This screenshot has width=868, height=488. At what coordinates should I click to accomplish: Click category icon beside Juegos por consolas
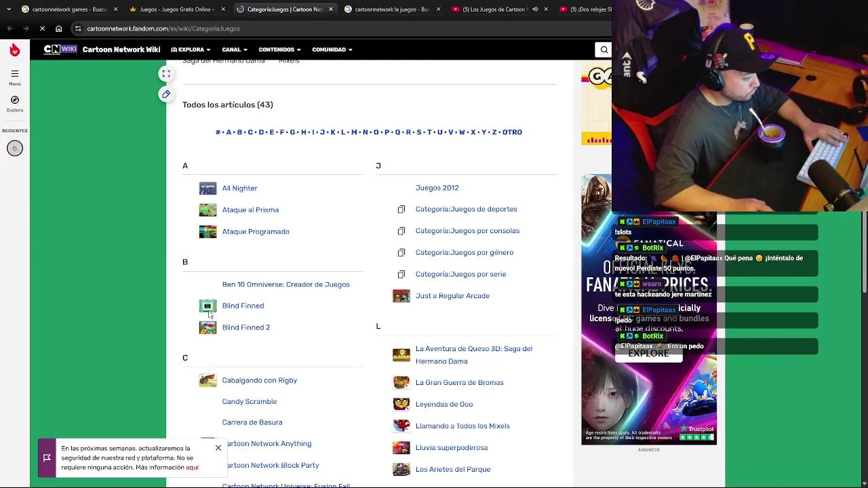coord(401,231)
